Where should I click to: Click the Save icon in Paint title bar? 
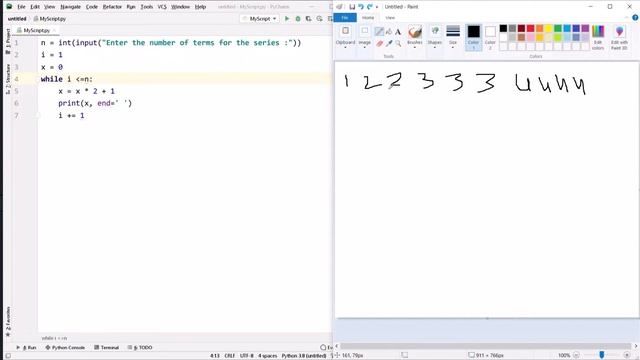[352, 7]
